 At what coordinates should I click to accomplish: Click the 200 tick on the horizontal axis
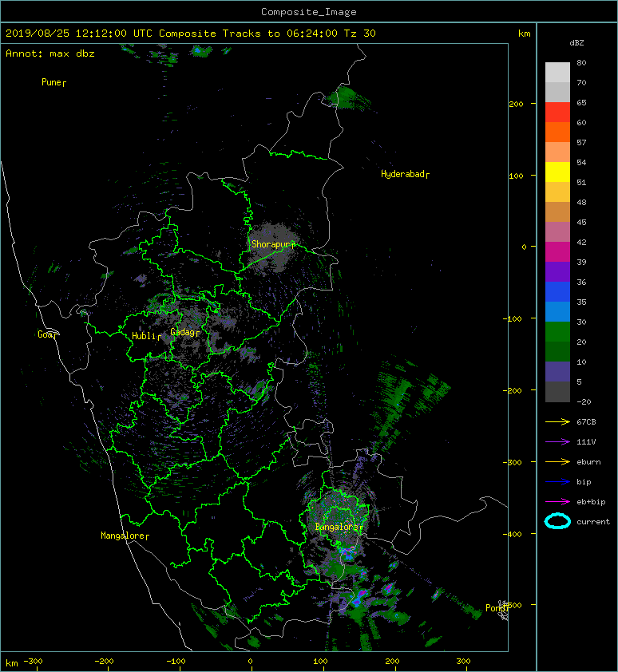392,662
